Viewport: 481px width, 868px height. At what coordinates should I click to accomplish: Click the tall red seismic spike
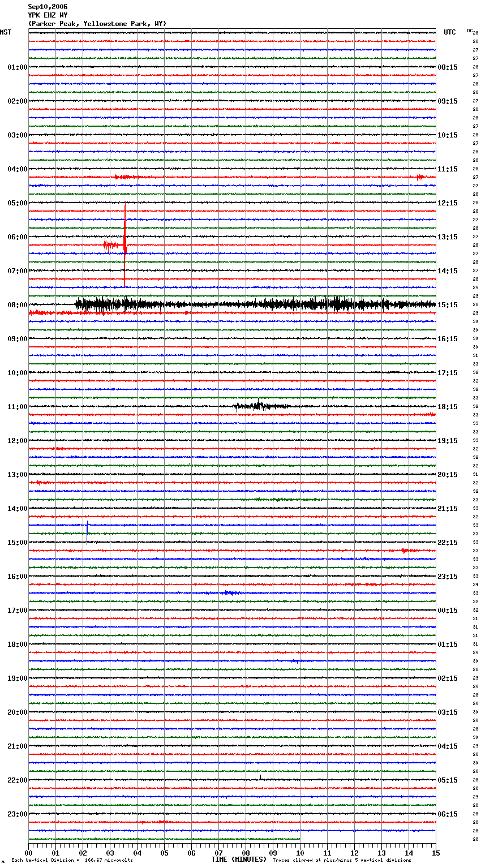pos(125,246)
